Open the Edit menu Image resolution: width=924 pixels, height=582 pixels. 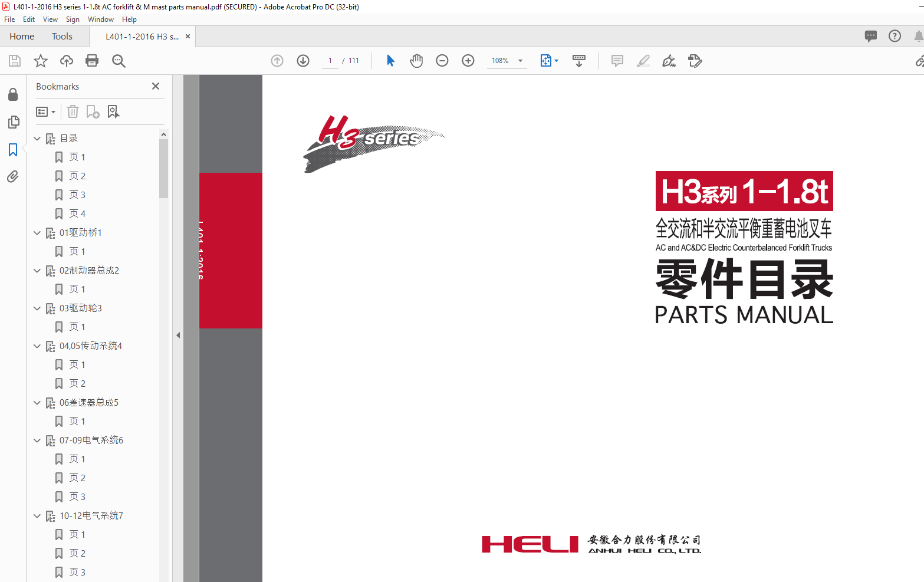29,19
